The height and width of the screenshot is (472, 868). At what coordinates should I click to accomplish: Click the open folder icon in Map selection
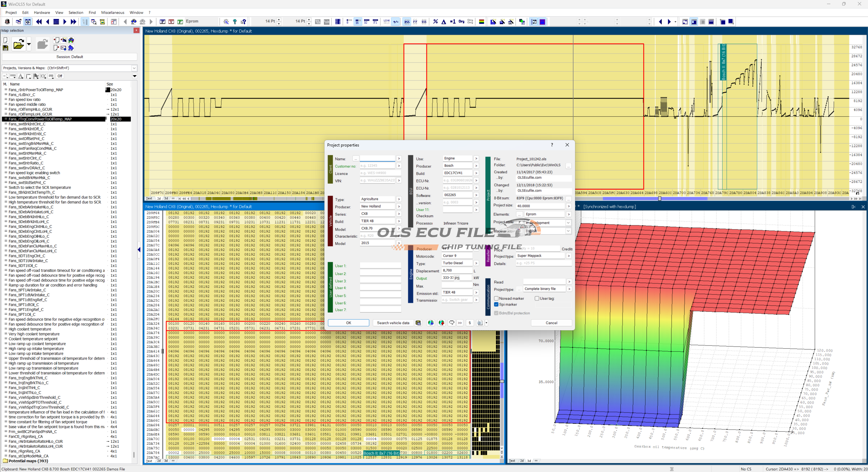[x=19, y=44]
